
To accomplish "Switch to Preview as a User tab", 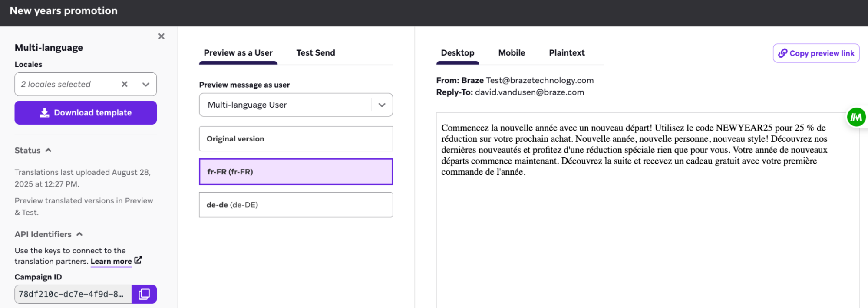I will pyautogui.click(x=238, y=53).
